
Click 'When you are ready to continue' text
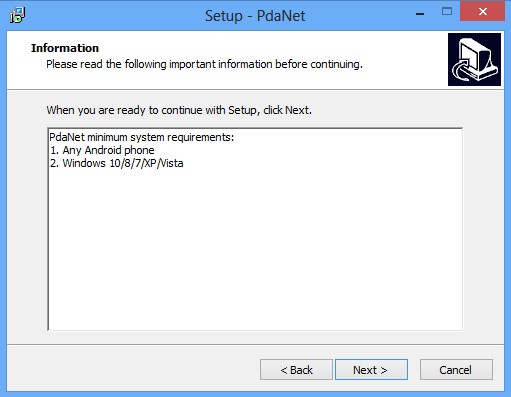pyautogui.click(x=179, y=110)
